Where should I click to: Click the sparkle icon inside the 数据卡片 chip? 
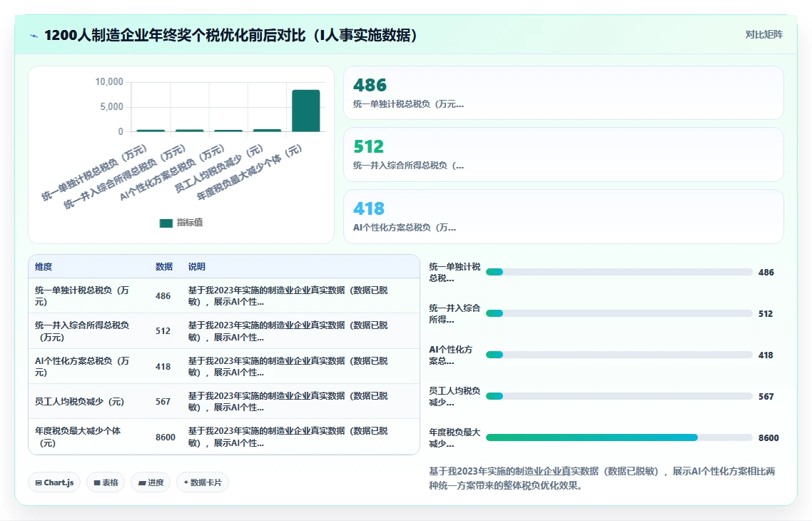coord(186,482)
